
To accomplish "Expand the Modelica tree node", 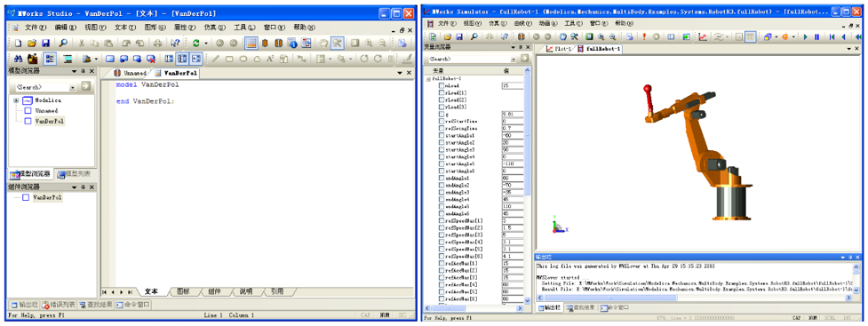I will pos(16,100).
